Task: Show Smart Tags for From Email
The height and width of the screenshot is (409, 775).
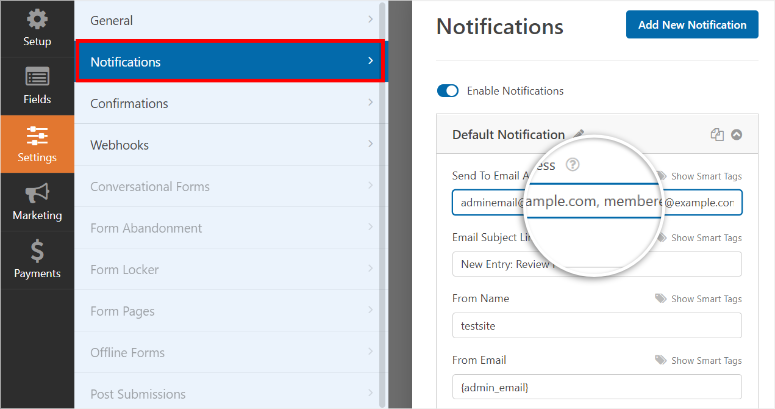Action: coord(706,361)
